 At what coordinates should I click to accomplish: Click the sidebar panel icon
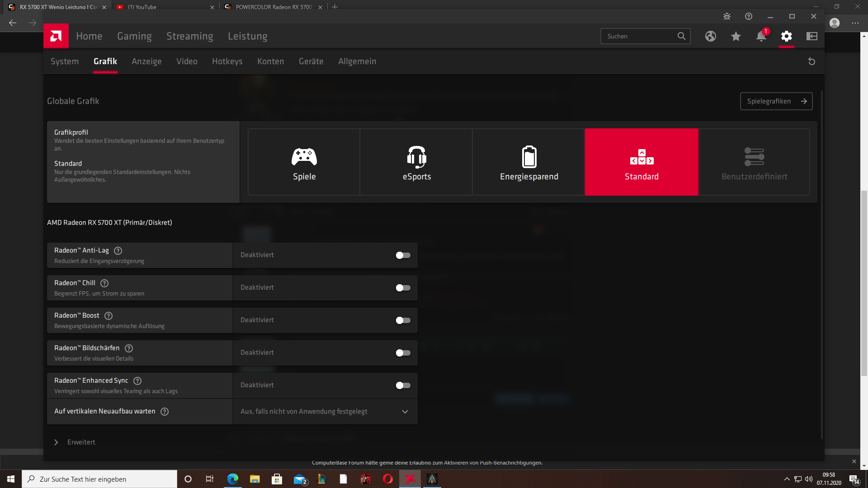812,36
